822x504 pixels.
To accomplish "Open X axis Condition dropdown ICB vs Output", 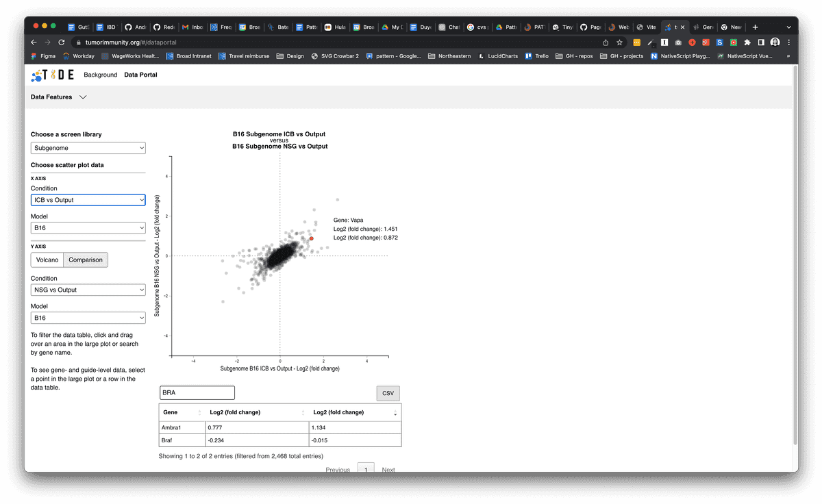I will pos(88,200).
